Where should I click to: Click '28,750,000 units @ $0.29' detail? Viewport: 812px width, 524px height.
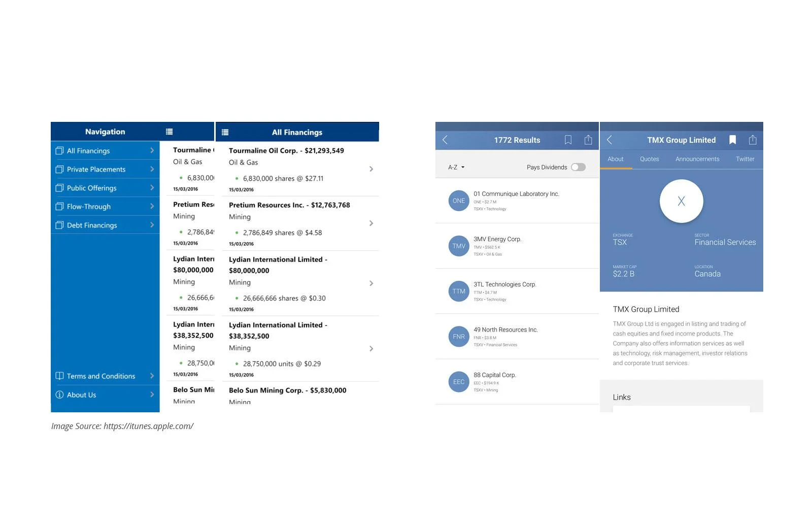tap(282, 364)
